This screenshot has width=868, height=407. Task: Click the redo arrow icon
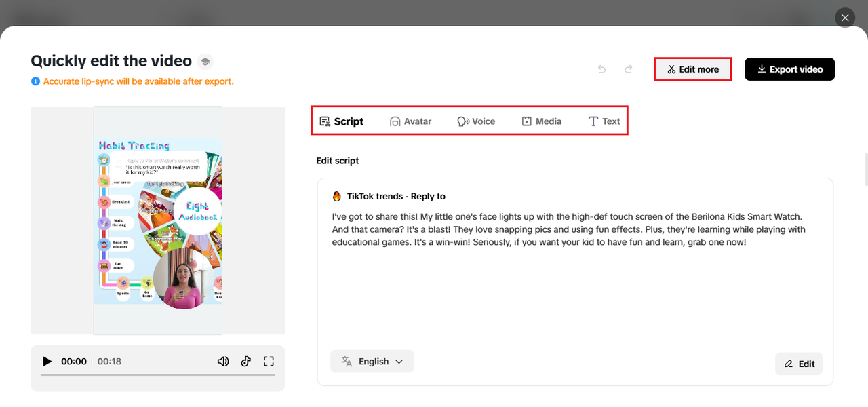click(x=629, y=69)
